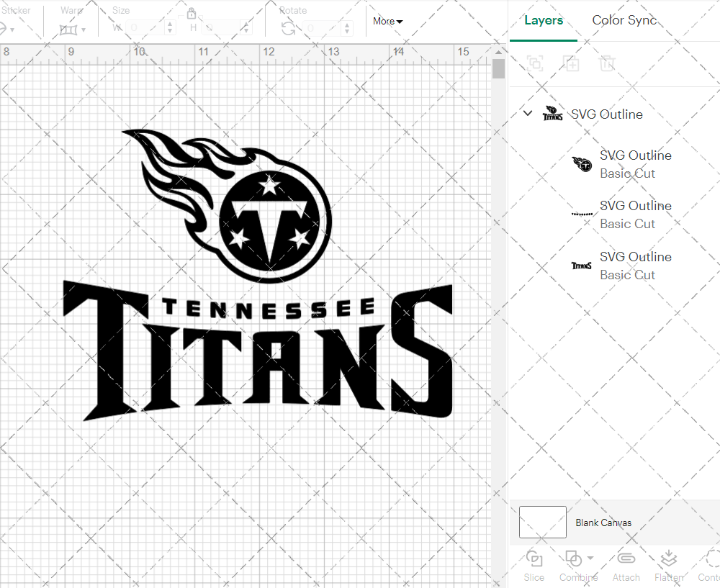Select the Flatten tool
This screenshot has width=720, height=588.
click(x=669, y=566)
